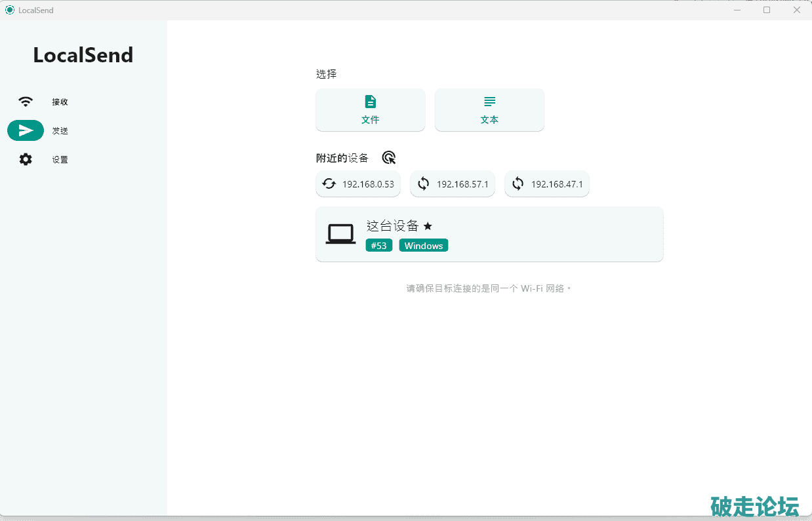Click the Wi-Fi receive icon in sidebar
812x521 pixels.
[x=26, y=102]
